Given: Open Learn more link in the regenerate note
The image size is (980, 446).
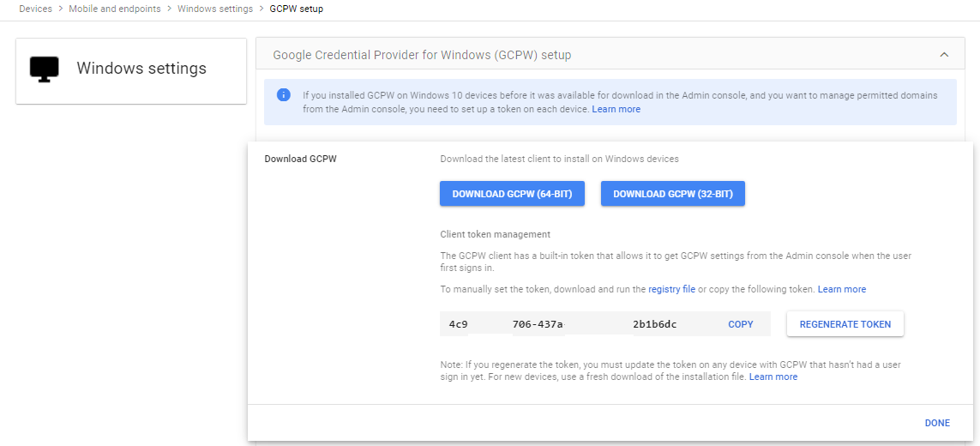Looking at the screenshot, I should pos(773,377).
